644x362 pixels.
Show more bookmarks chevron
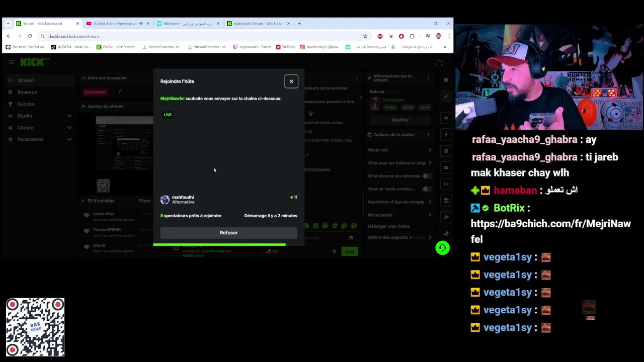coord(444,47)
